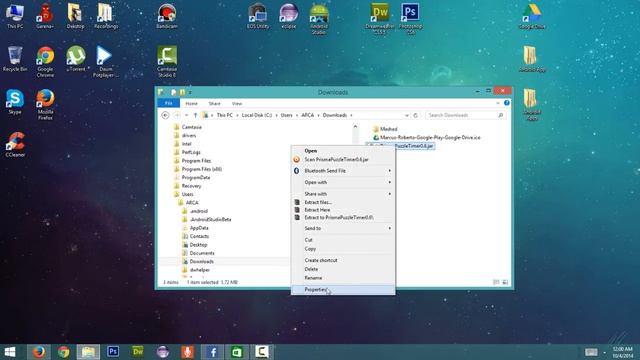The width and height of the screenshot is (640, 360).
Task: Click 'Users' in the address breadcrumb
Action: coord(287,116)
